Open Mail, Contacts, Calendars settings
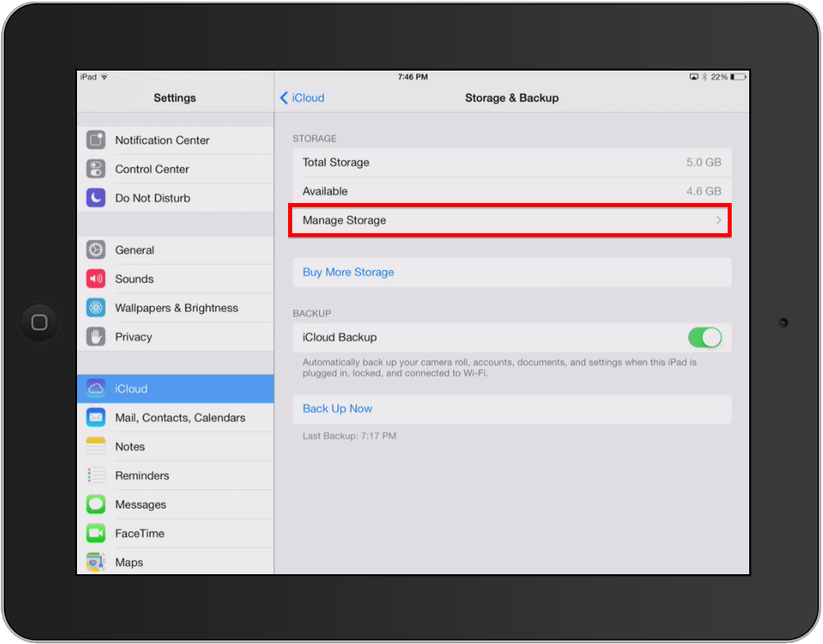The height and width of the screenshot is (644, 823). click(175, 417)
